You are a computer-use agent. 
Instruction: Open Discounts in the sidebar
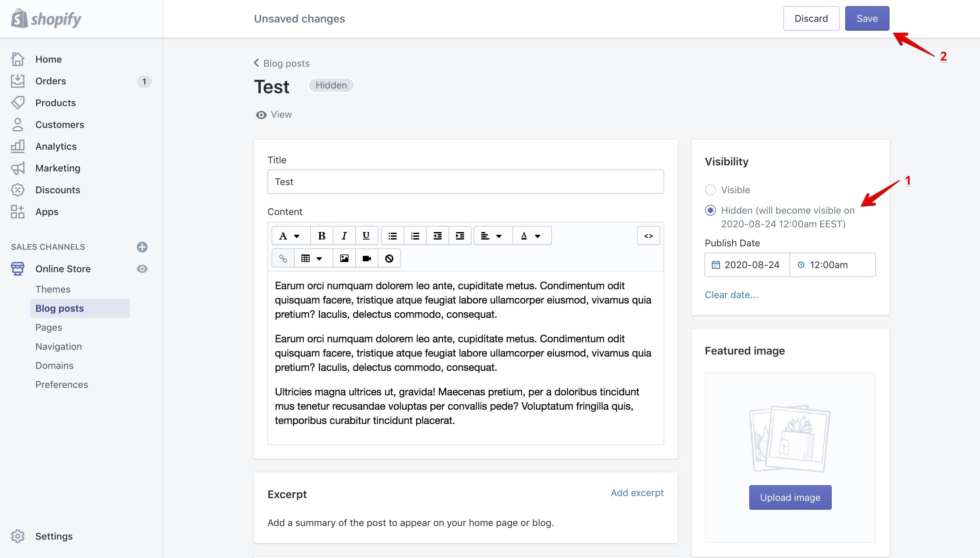(58, 190)
